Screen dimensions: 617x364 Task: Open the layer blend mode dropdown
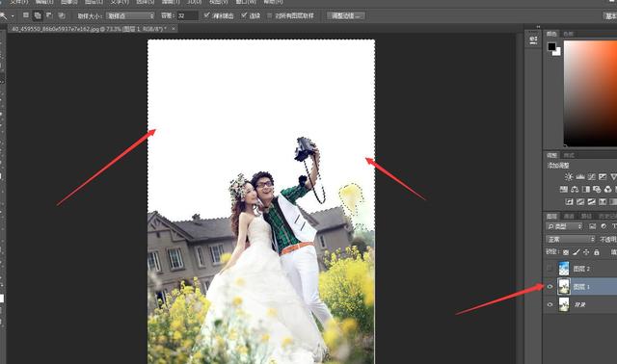pos(570,240)
